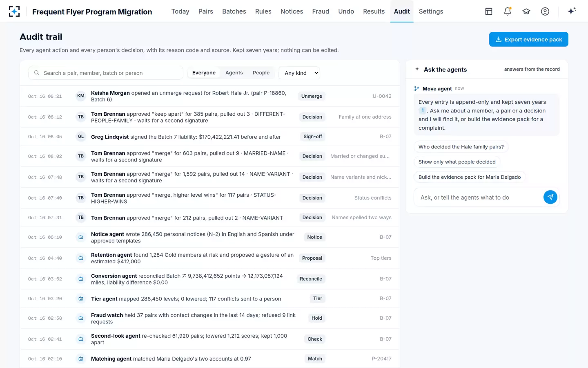Click the TB avatar in the 385 pairs row
Viewport: 588px width, 368px height.
coord(81,117)
